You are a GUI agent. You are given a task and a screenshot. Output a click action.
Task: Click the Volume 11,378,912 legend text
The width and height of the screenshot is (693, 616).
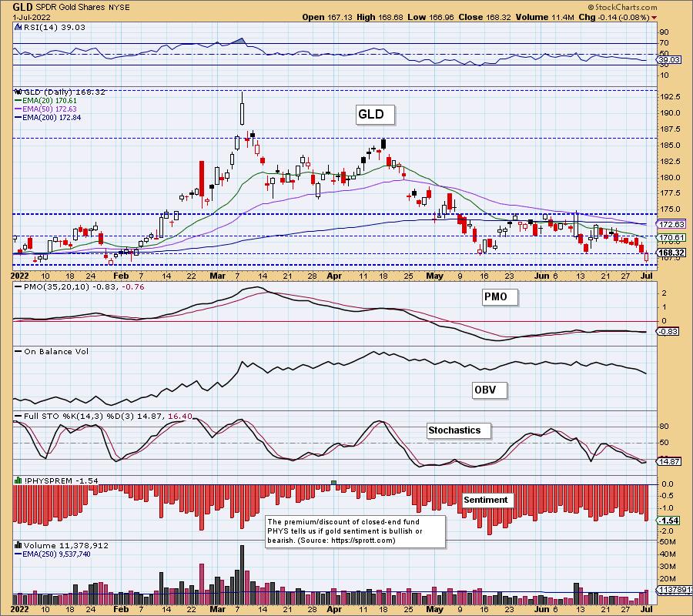pos(66,545)
